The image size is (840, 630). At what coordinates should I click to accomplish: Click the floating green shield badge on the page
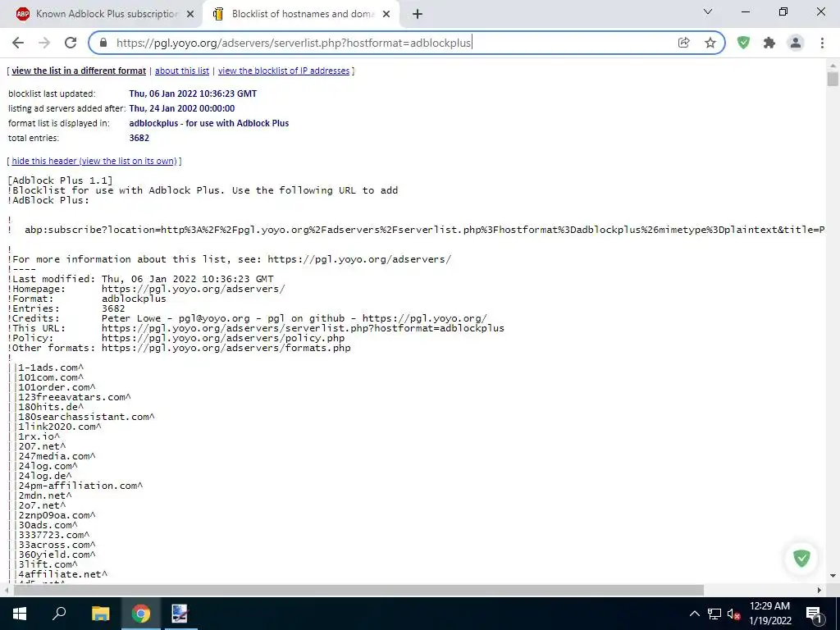coord(801,558)
